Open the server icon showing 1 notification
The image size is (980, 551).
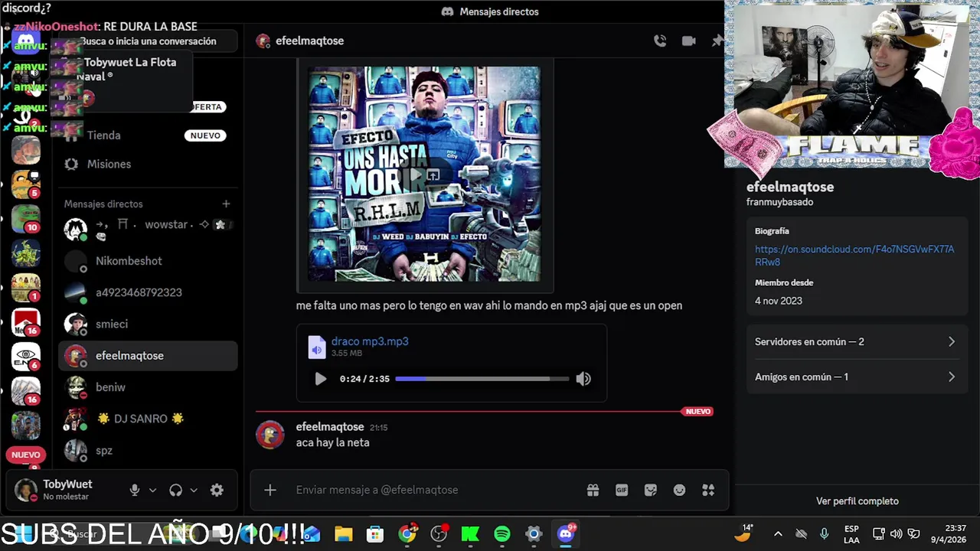click(x=26, y=288)
